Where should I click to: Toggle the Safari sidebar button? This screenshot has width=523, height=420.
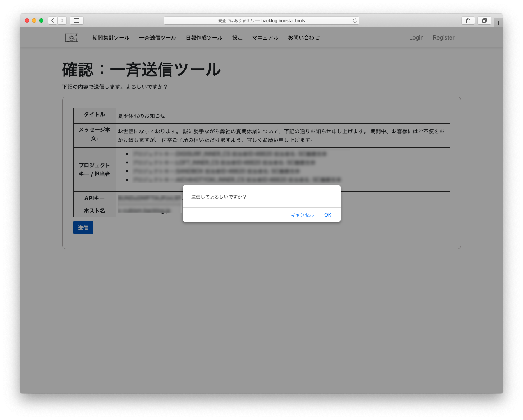click(x=77, y=20)
